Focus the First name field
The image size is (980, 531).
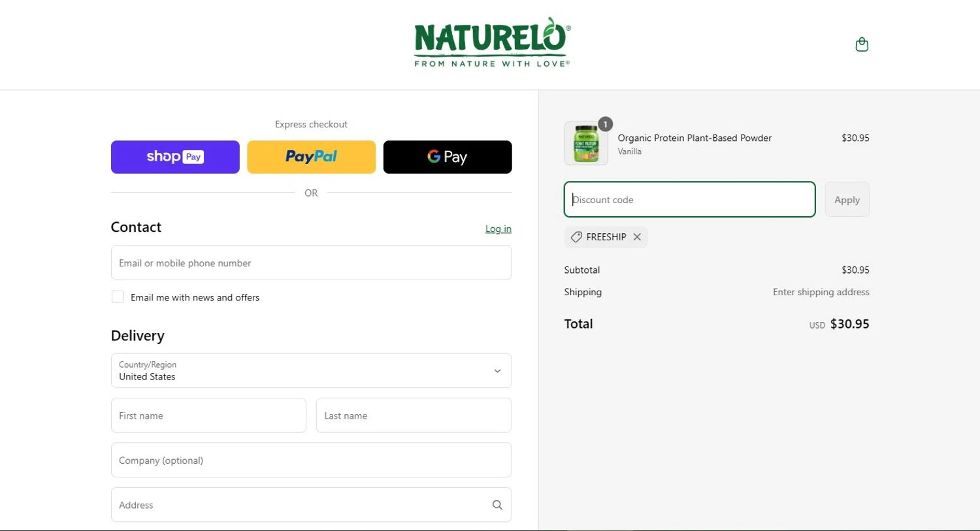(x=208, y=415)
